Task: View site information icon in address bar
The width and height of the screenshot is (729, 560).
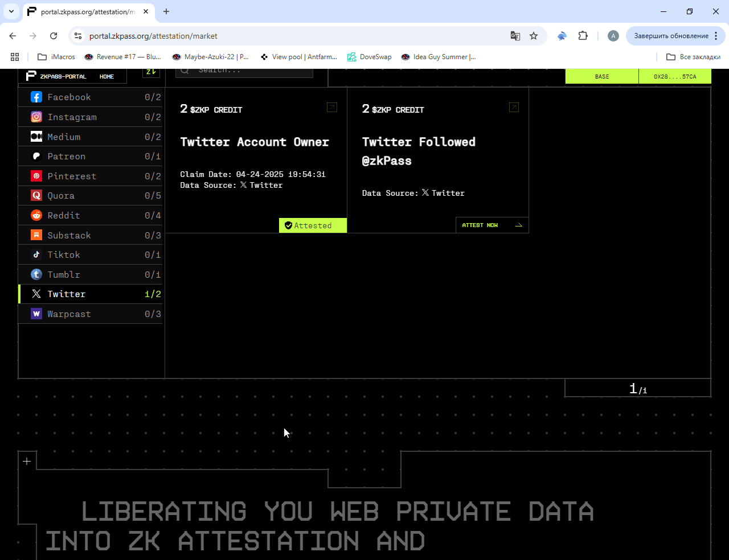Action: (78, 36)
